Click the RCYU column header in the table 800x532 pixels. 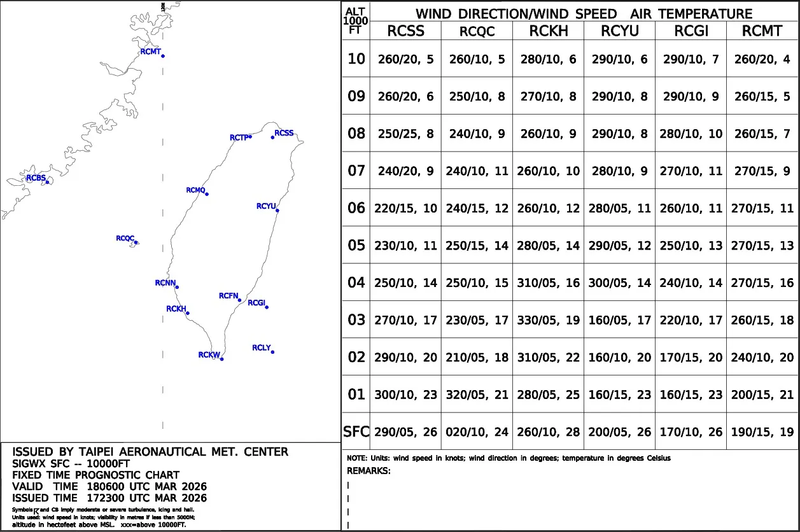tap(619, 31)
